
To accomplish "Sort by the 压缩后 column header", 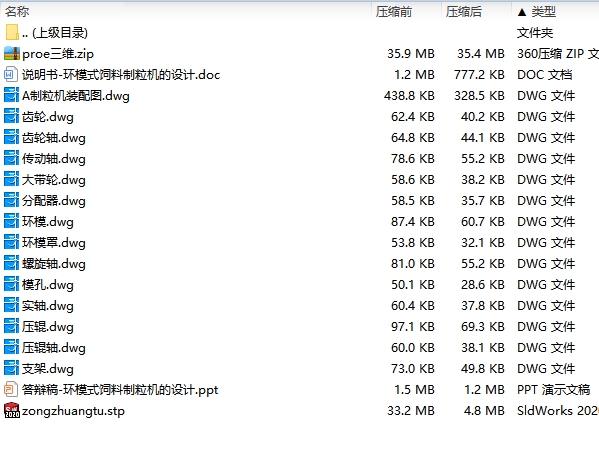I will pyautogui.click(x=463, y=11).
